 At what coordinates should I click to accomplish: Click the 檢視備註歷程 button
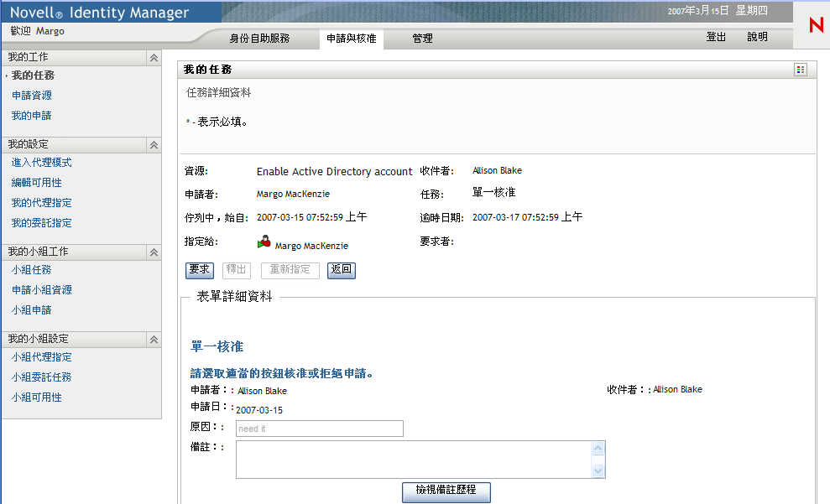tap(446, 491)
